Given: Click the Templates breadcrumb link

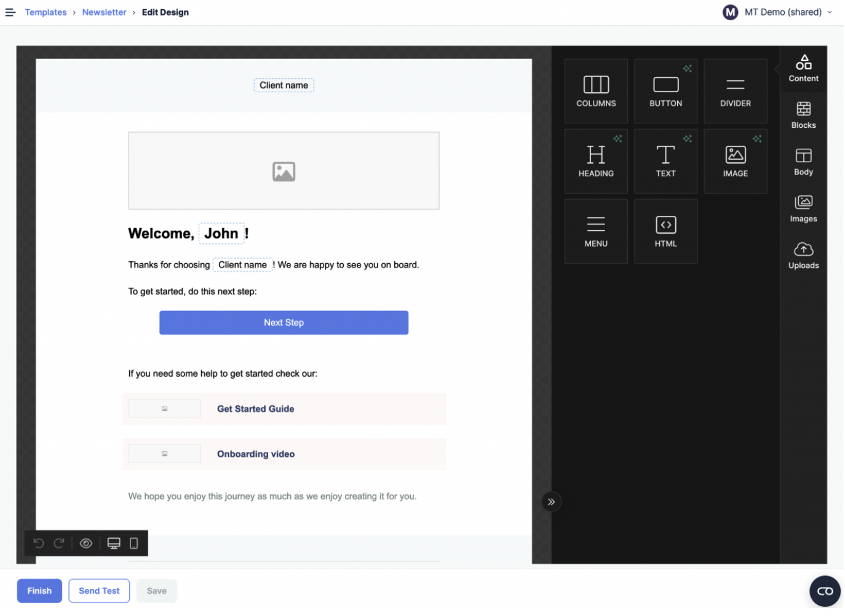Looking at the screenshot, I should click(x=46, y=12).
